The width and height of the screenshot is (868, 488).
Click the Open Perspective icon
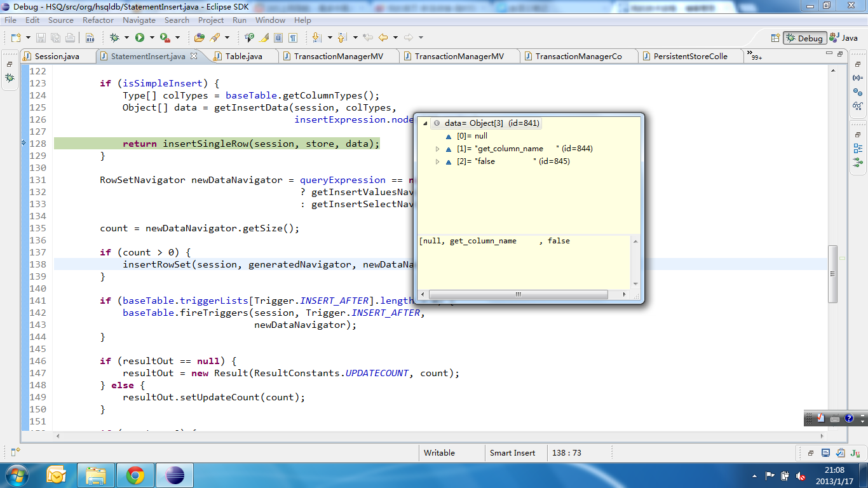pyautogui.click(x=775, y=38)
